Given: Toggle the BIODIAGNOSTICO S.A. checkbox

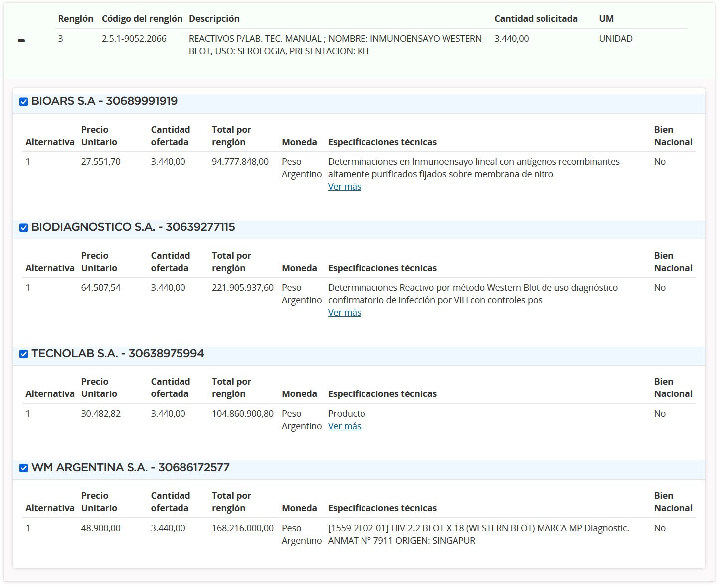Looking at the screenshot, I should pyautogui.click(x=23, y=228).
